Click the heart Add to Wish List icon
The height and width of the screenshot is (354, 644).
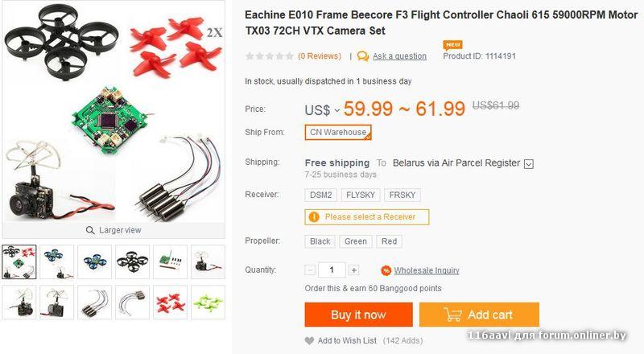pyautogui.click(x=309, y=340)
